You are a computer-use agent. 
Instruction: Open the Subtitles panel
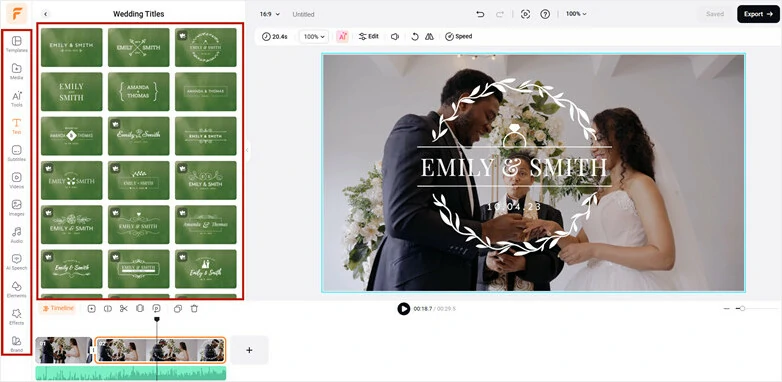pos(16,153)
